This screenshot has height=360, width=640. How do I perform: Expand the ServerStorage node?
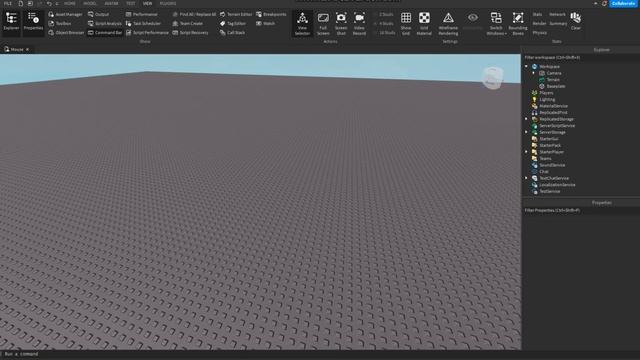point(526,132)
